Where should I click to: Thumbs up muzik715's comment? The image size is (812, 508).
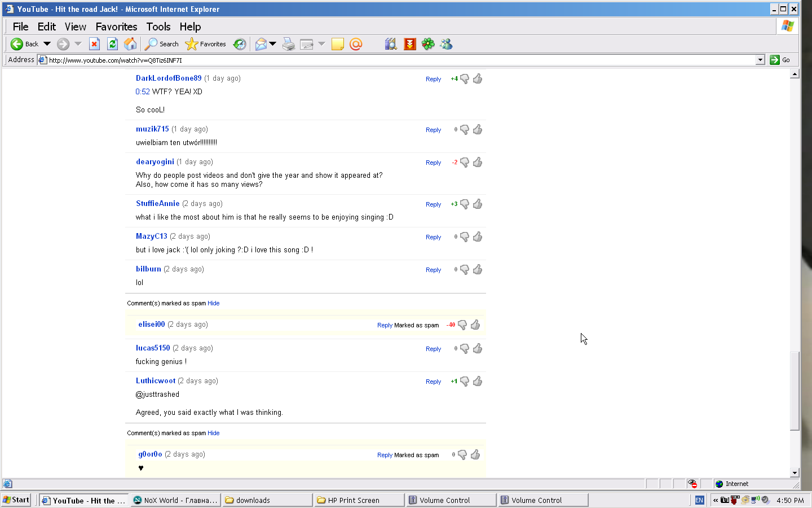point(478,129)
